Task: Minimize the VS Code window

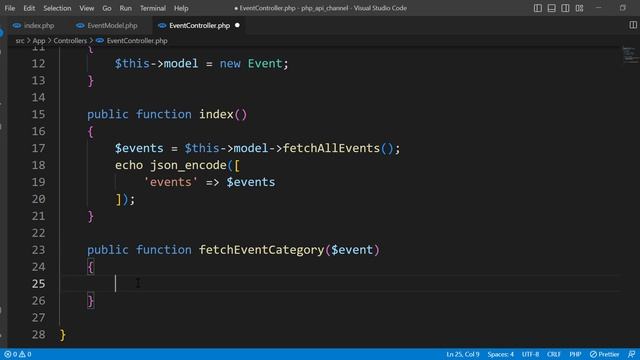Action: [x=599, y=8]
